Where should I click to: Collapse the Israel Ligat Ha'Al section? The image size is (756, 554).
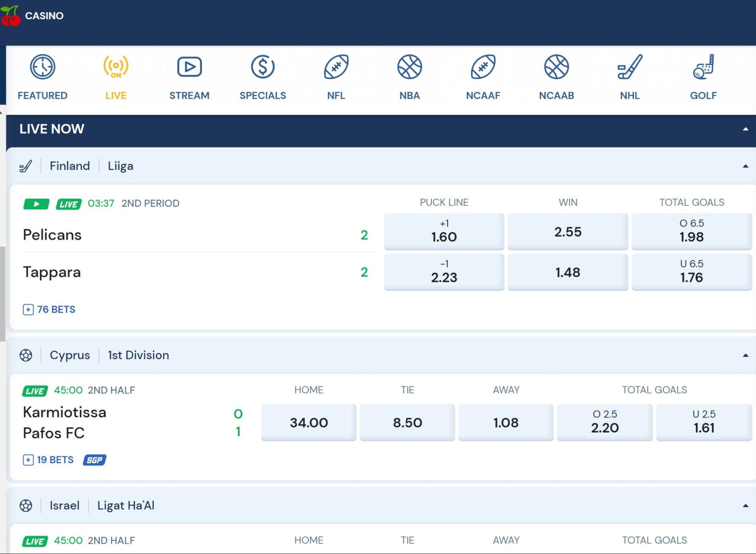(745, 506)
